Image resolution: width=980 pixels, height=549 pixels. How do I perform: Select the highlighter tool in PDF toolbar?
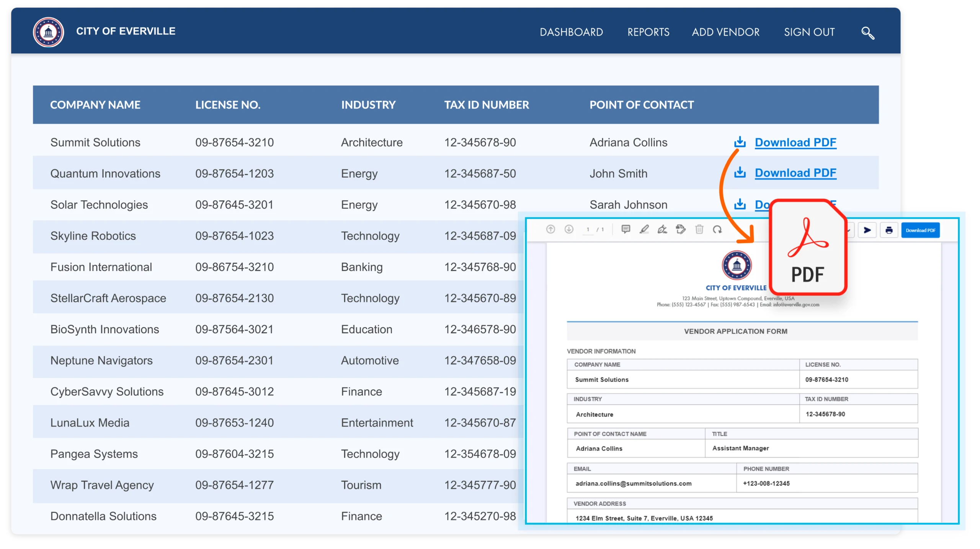pyautogui.click(x=644, y=229)
